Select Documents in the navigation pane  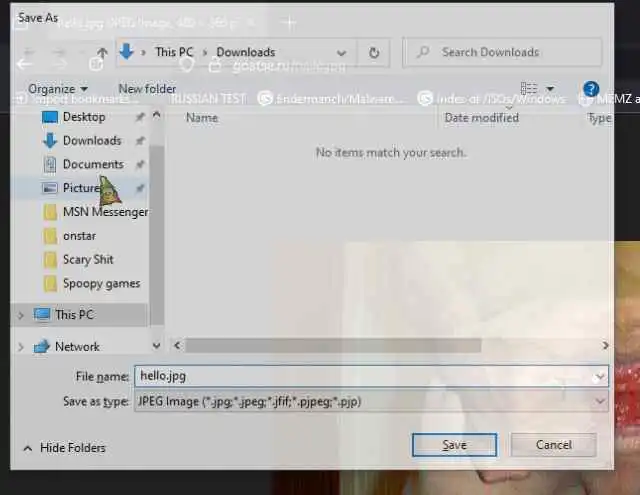tap(93, 164)
